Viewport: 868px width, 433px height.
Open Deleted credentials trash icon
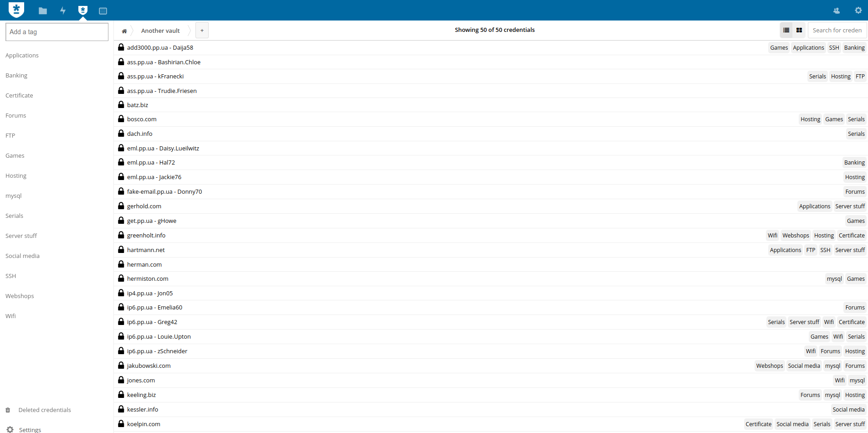(x=8, y=410)
